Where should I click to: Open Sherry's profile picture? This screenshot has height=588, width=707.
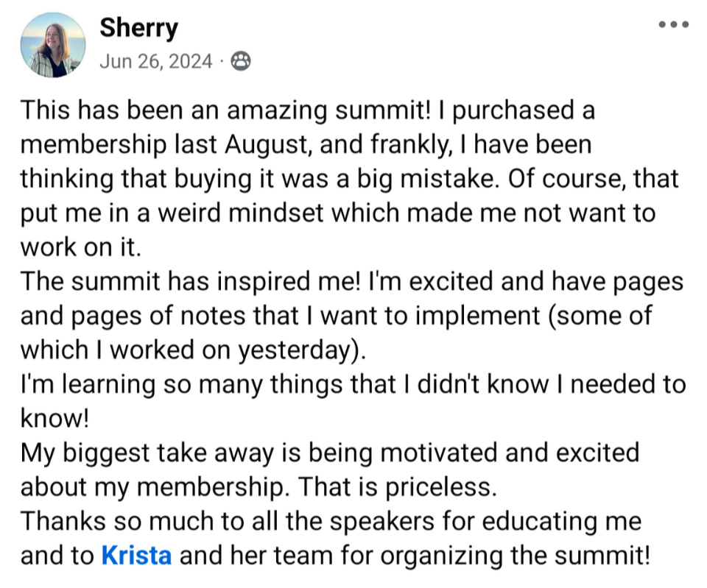[x=52, y=46]
